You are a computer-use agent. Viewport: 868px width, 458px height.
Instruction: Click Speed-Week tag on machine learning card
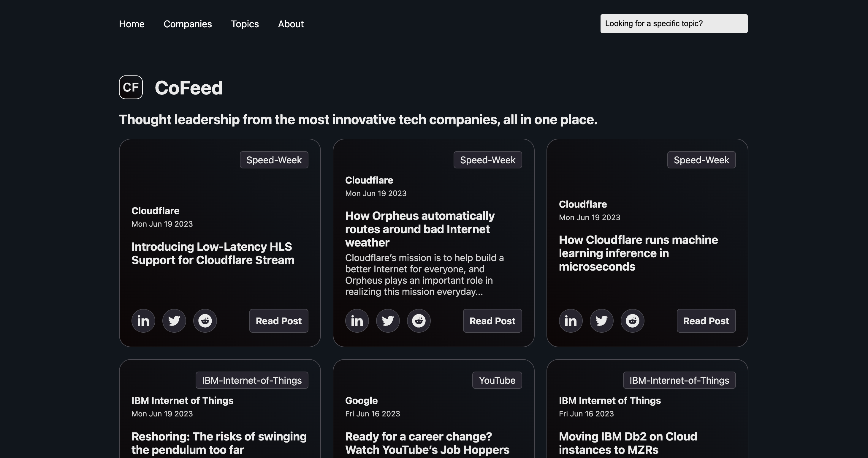(x=701, y=160)
